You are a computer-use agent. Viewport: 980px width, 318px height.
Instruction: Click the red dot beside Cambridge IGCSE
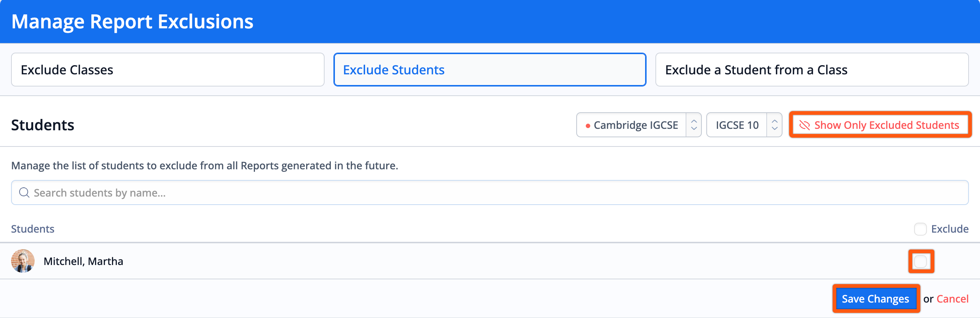588,126
